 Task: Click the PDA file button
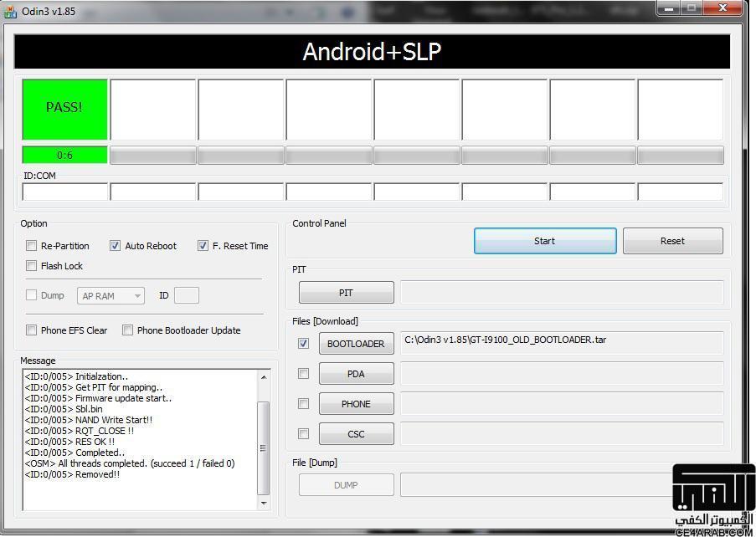point(357,374)
